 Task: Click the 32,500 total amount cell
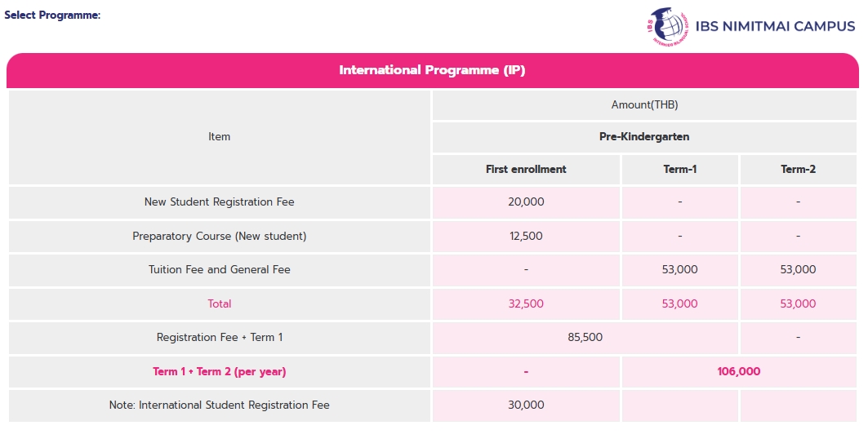(x=526, y=303)
